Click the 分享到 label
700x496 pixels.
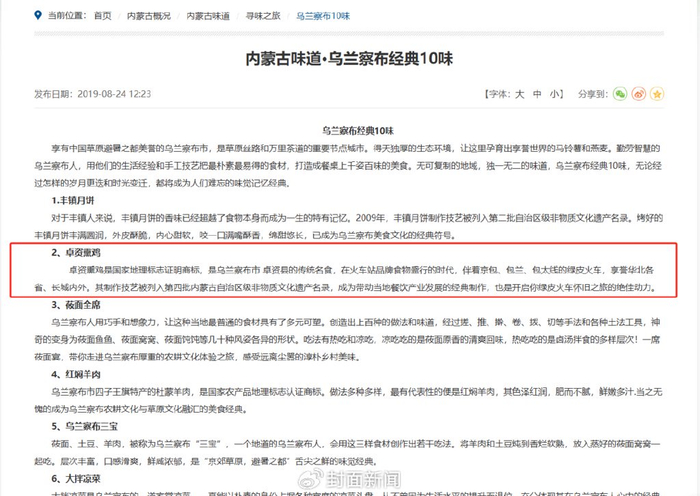point(593,94)
